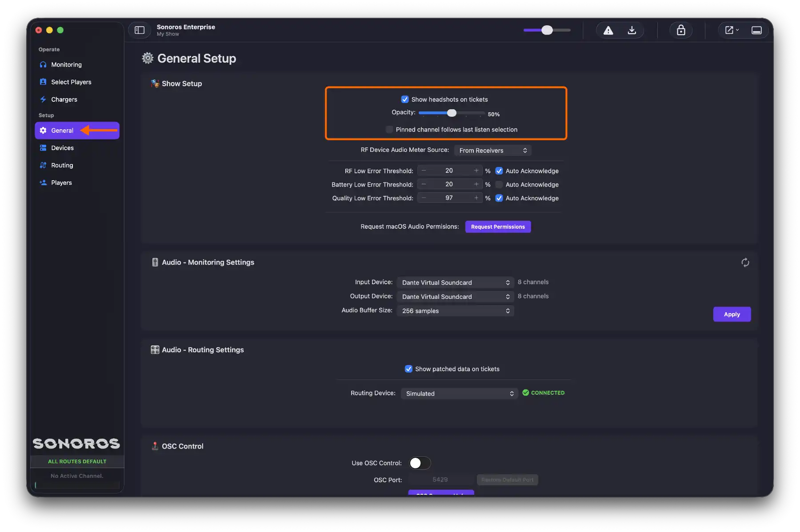The height and width of the screenshot is (532, 800).
Task: Open the warning alerts icon
Action: pos(608,30)
